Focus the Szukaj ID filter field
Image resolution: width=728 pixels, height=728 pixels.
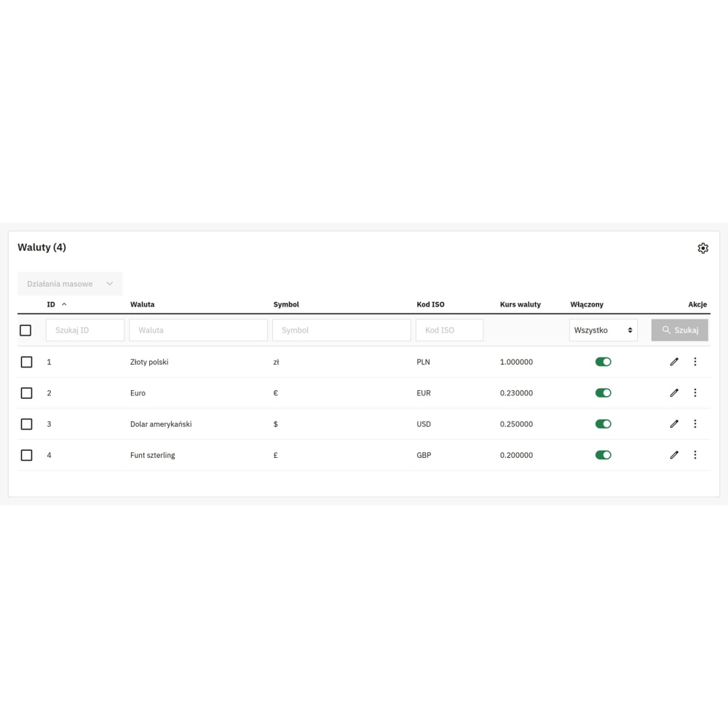[x=85, y=330]
